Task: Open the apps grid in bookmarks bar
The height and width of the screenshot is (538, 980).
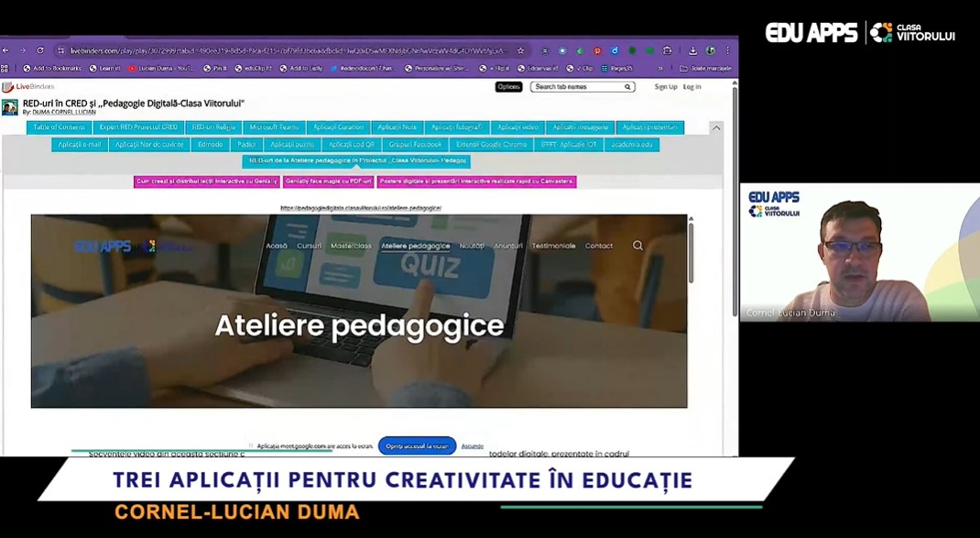Action: click(5, 68)
